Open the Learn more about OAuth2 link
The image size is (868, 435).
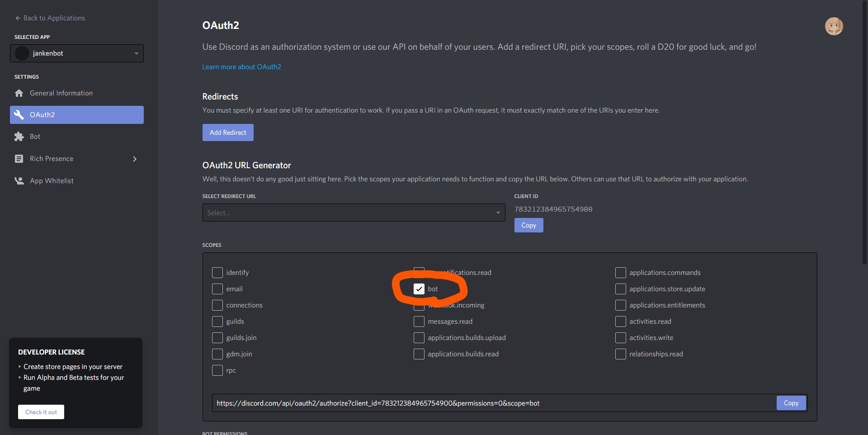click(241, 66)
